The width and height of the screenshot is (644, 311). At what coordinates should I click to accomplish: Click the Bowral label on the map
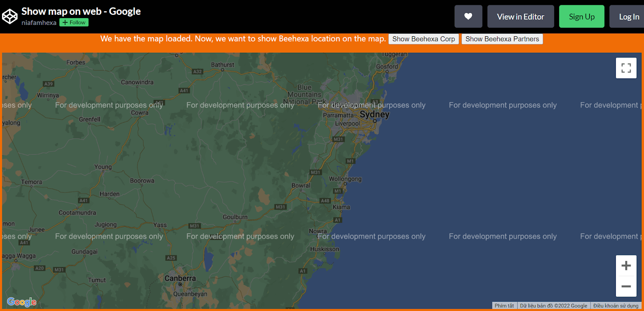click(x=301, y=186)
